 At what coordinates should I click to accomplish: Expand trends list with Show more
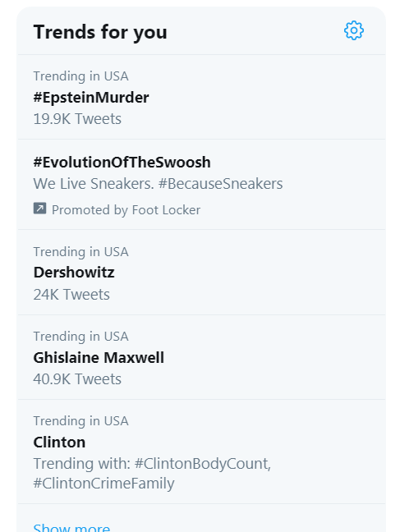click(x=71, y=527)
